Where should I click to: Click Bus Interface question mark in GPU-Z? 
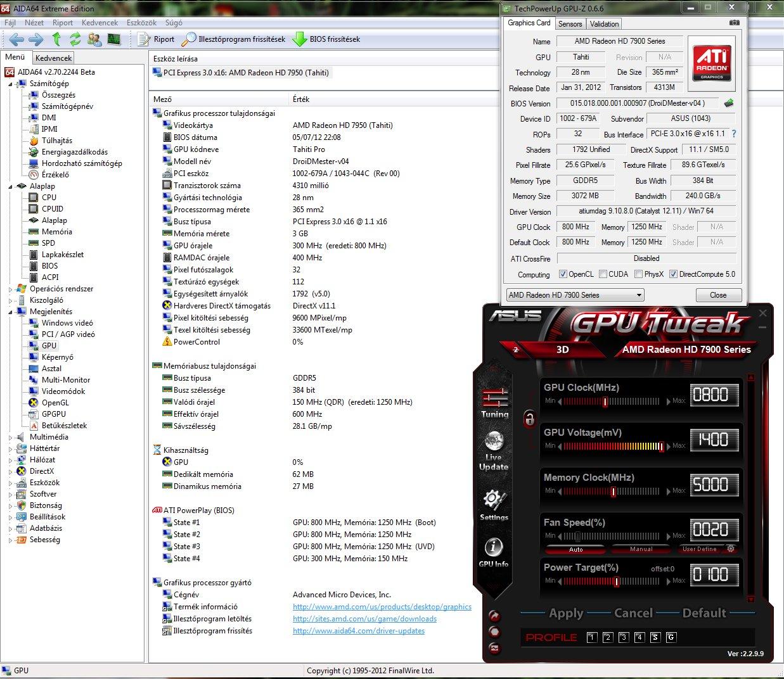click(x=734, y=134)
